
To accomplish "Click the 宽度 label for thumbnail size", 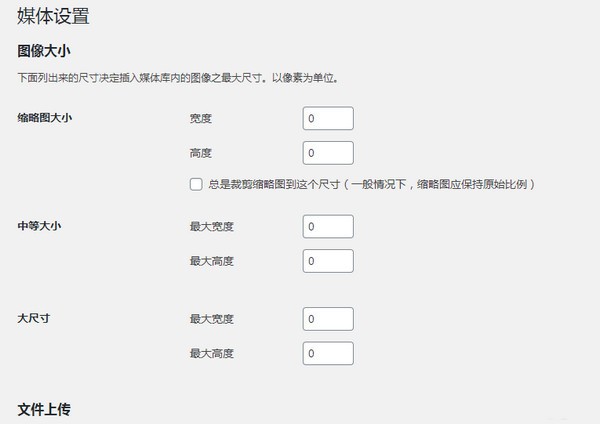I will (201, 118).
